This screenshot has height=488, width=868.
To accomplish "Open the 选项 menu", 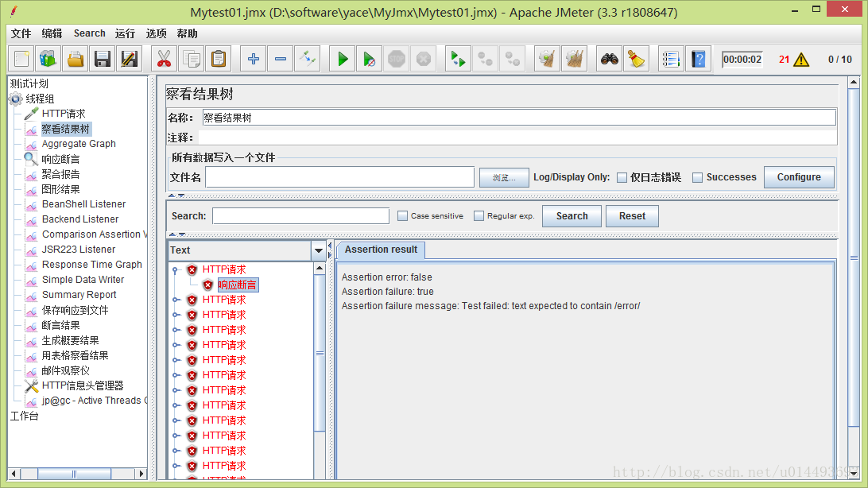I will click(156, 33).
